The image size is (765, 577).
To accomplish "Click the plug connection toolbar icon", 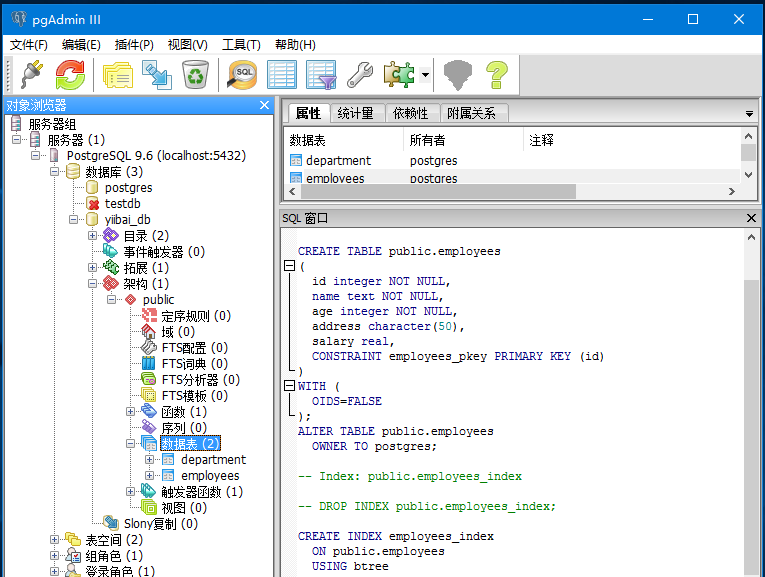I will 31,75.
